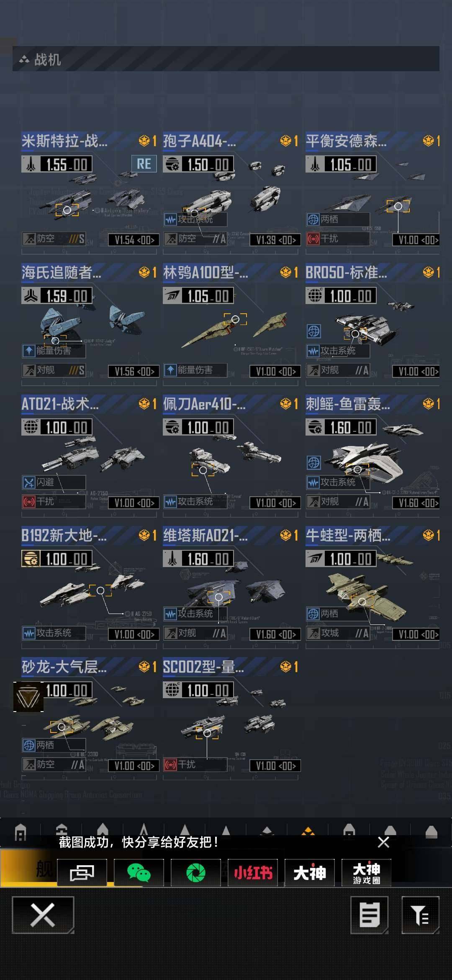
Task: Select the 砂龙-大气层 aircraft card
Action: [x=89, y=719]
